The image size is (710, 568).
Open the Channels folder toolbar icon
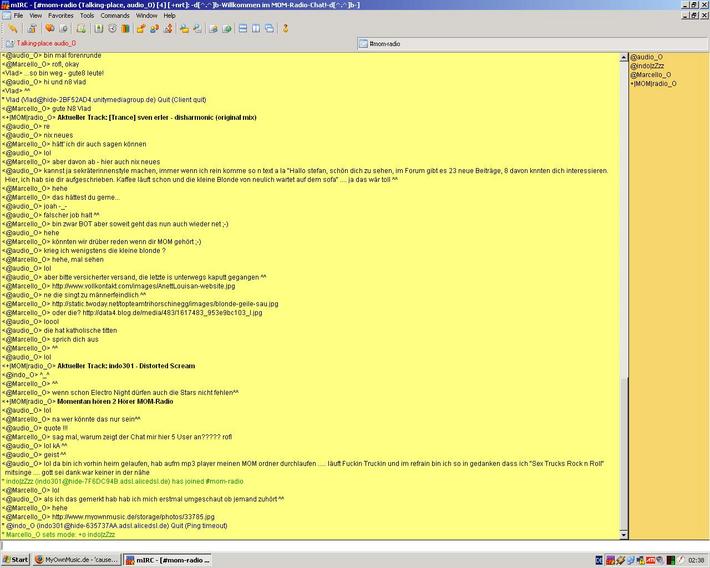point(49,29)
